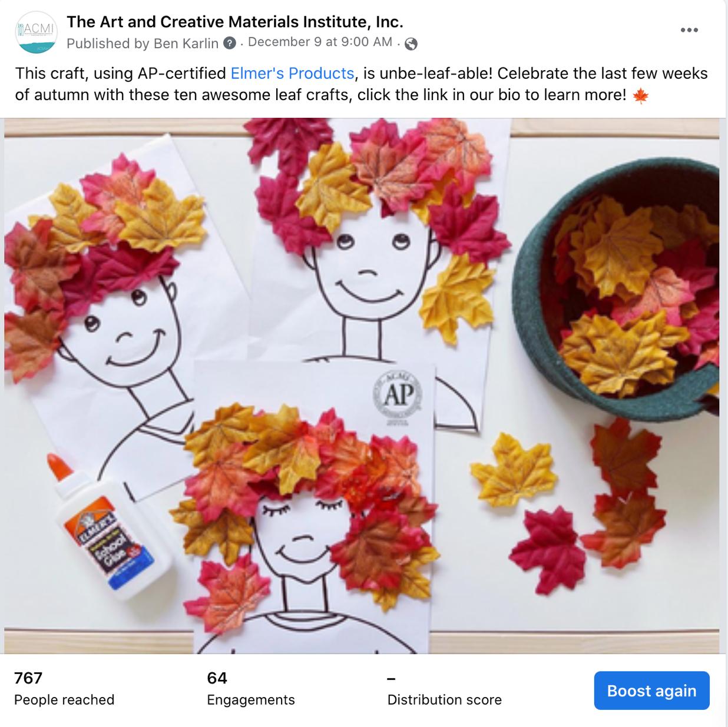
Task: Open the leaf craft post photo
Action: 362,386
